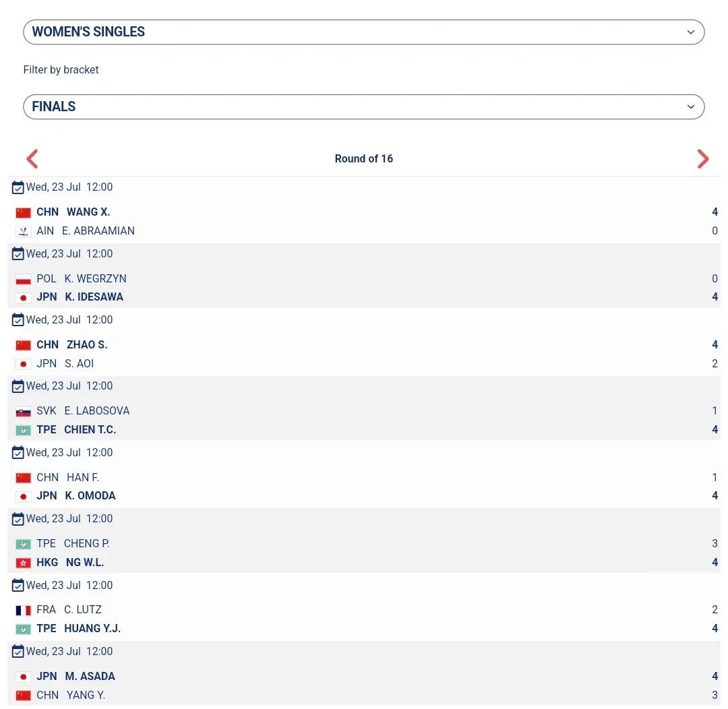Click the chevron in the Finals selector
Viewport: 728px width, 709px height.
pos(690,106)
